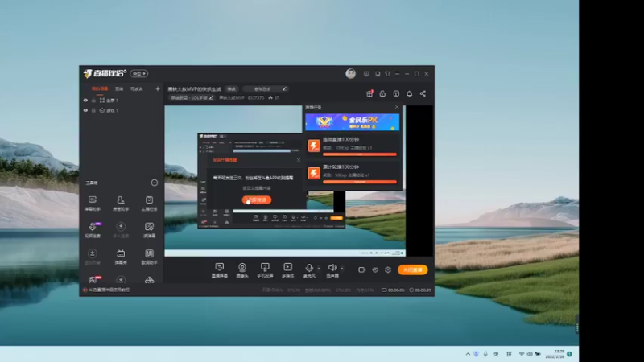644x362 pixels.
Task: Click the red-badged toolbox icon in bottom row
Action: pyautogui.click(x=93, y=279)
